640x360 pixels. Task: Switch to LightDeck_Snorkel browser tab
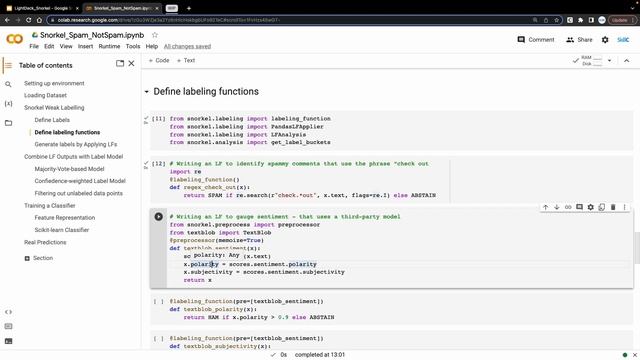click(x=42, y=8)
